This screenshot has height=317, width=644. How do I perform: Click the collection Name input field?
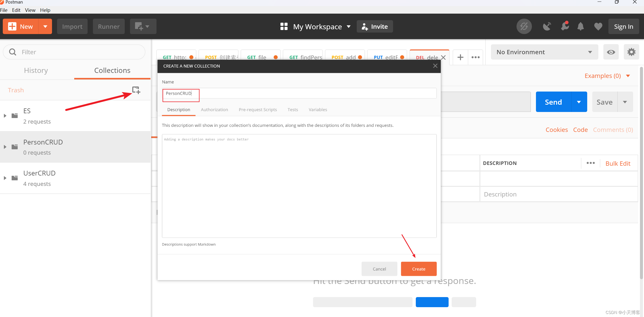tap(299, 93)
